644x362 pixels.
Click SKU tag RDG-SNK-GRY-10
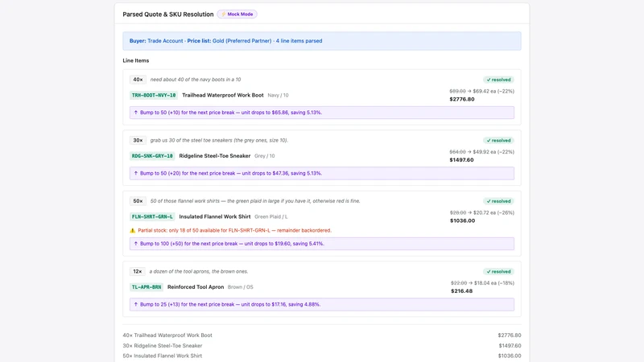tap(152, 156)
